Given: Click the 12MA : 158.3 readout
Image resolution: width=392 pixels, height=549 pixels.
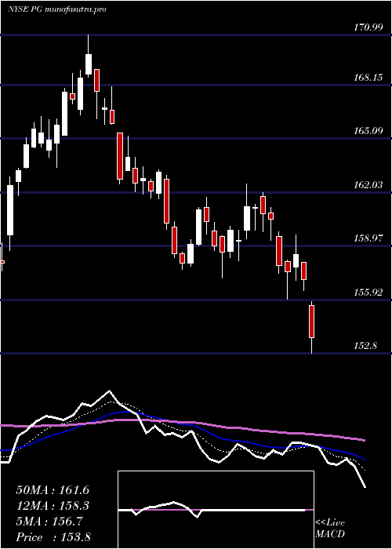Looking at the screenshot, I should coord(53,506).
